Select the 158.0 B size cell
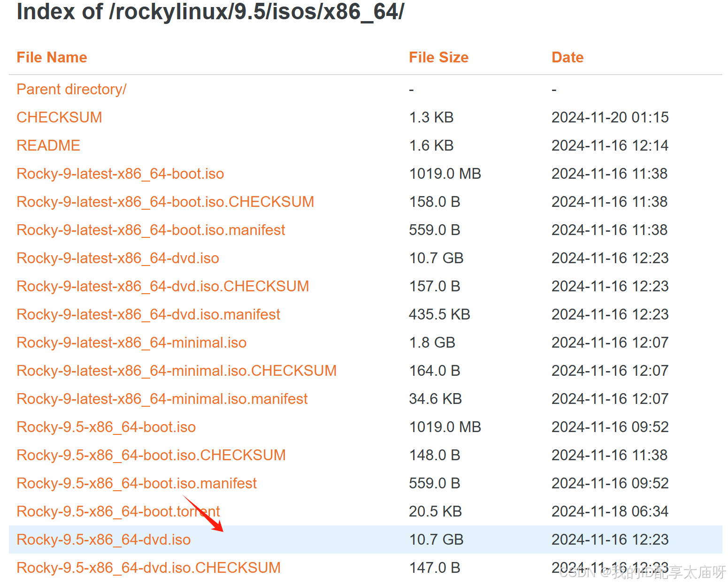 click(435, 202)
